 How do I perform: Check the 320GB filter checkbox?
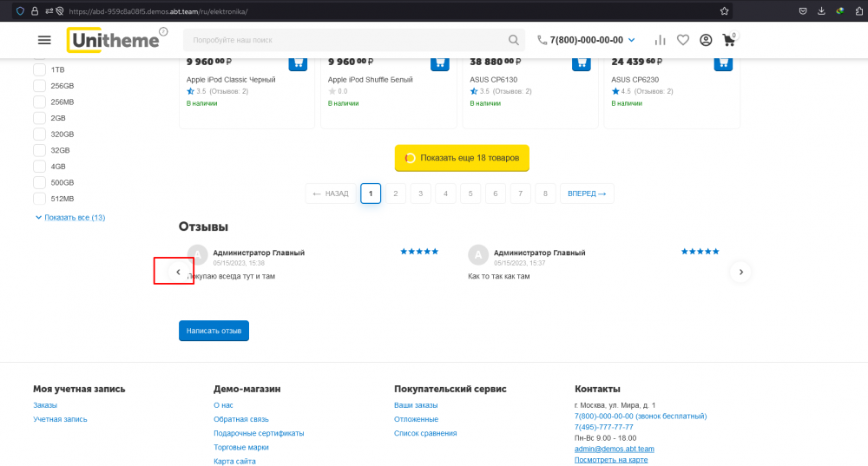39,134
